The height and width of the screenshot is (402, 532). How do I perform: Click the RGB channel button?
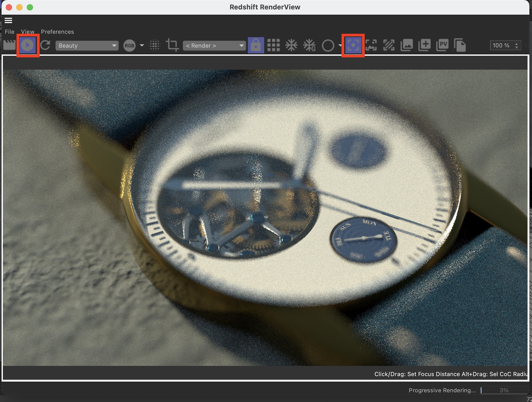coord(130,45)
